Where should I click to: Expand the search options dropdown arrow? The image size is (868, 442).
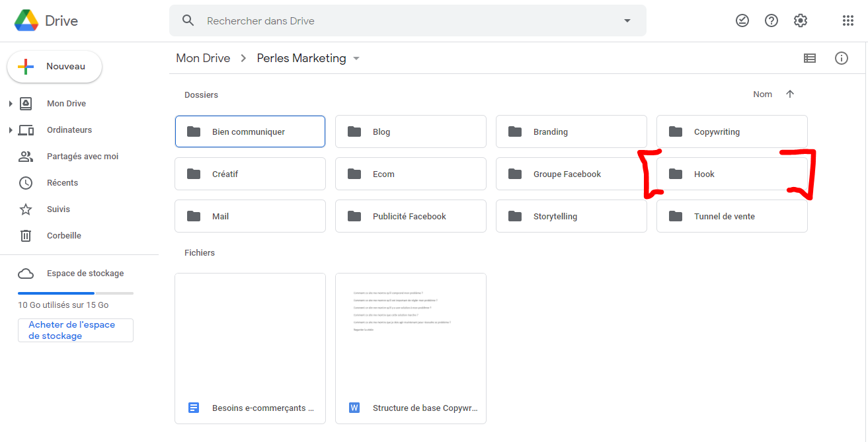[x=627, y=20]
